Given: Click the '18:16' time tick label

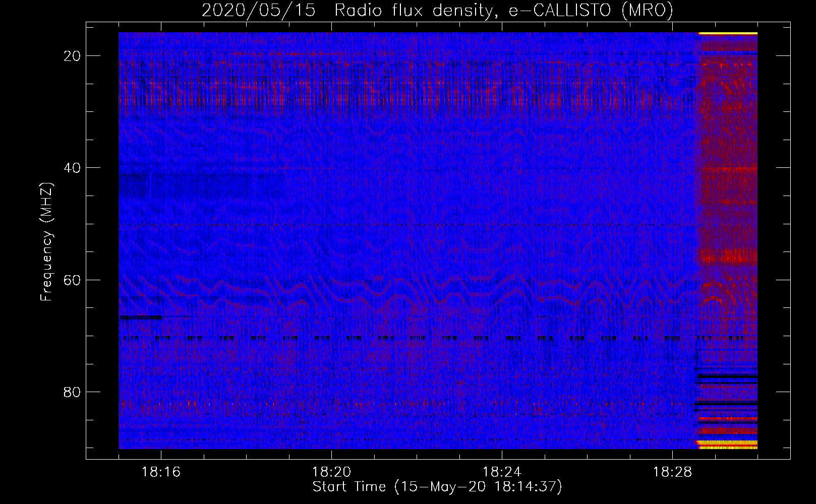Looking at the screenshot, I should click(161, 472).
